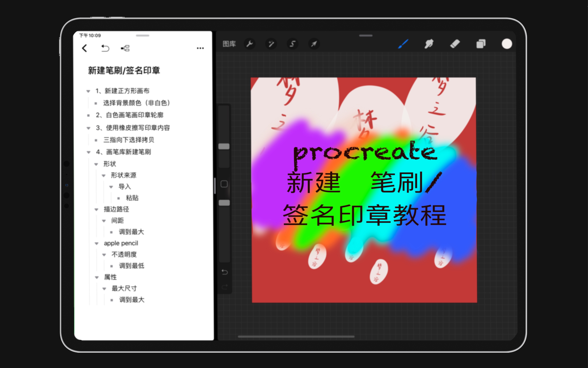
Task: Select the 三指向下选择拷贝 item
Action: click(x=129, y=140)
